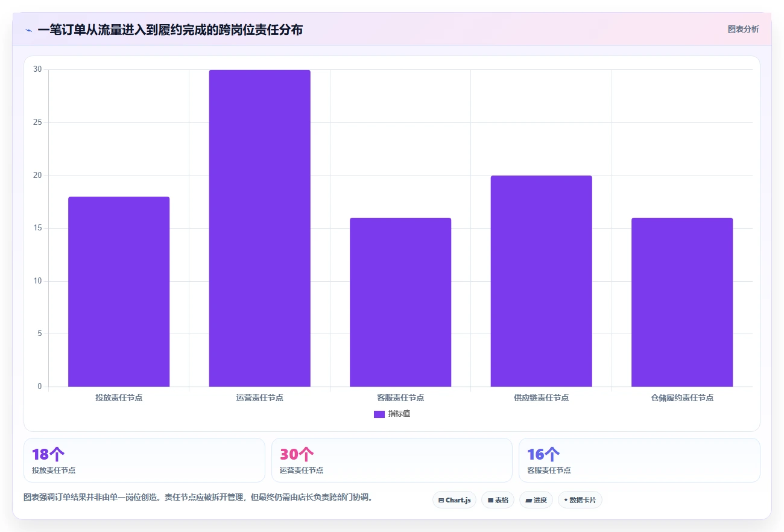Click the 图表分析 label in header

[743, 29]
